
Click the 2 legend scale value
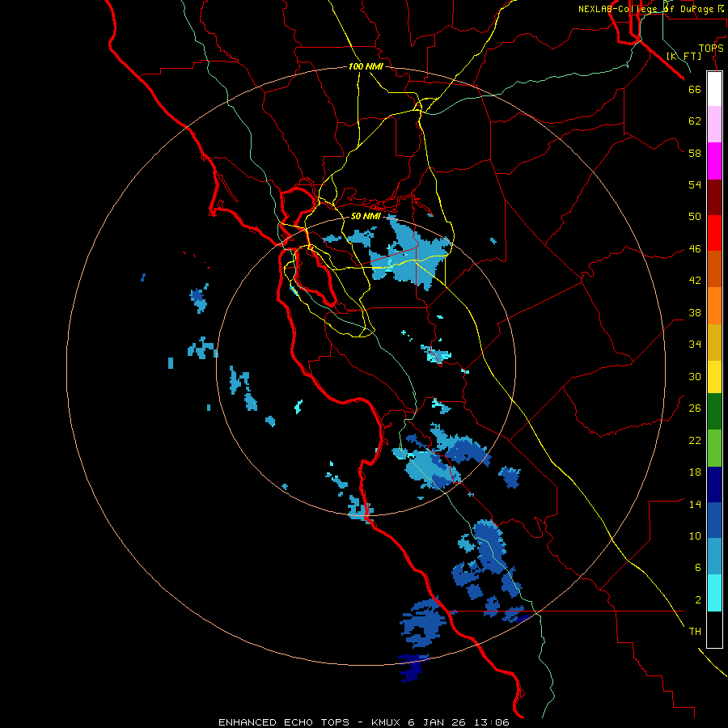698,600
